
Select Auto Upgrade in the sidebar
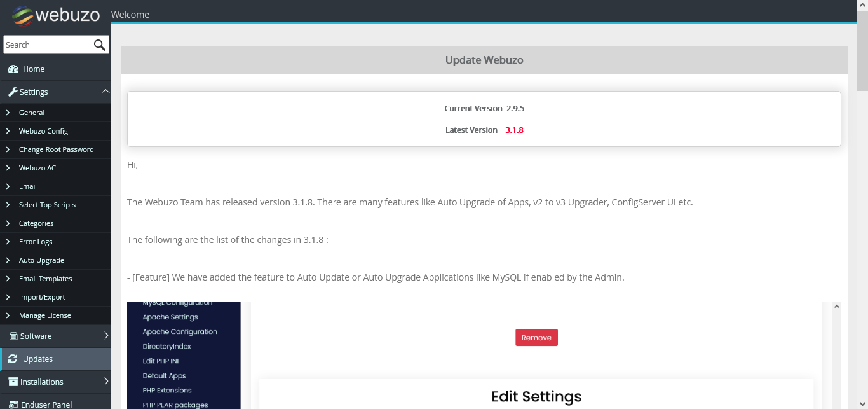41,260
